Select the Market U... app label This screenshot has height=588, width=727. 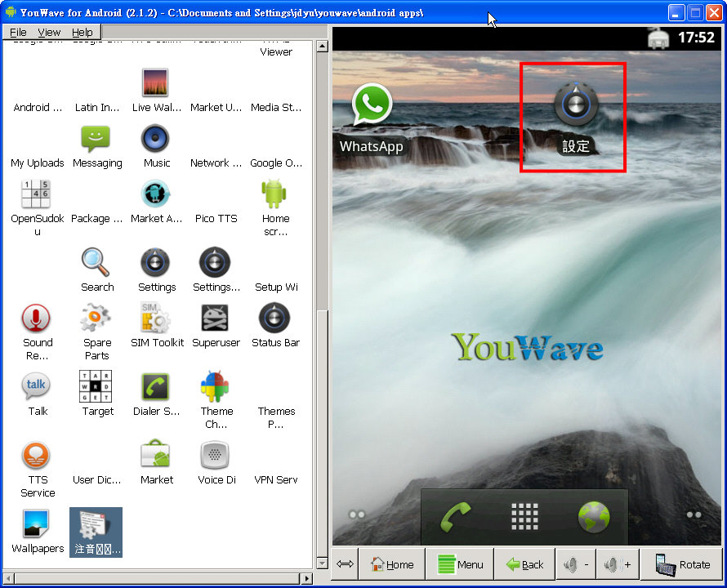pyautogui.click(x=216, y=108)
